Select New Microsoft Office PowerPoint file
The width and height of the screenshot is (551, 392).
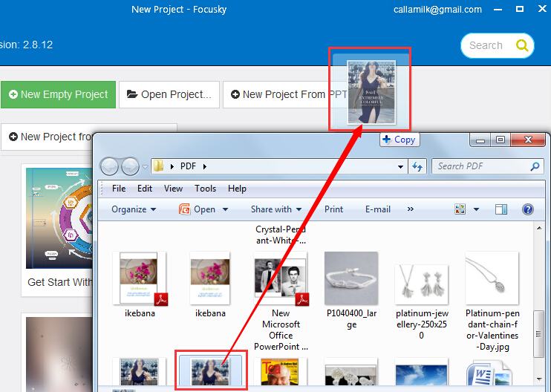(x=281, y=301)
